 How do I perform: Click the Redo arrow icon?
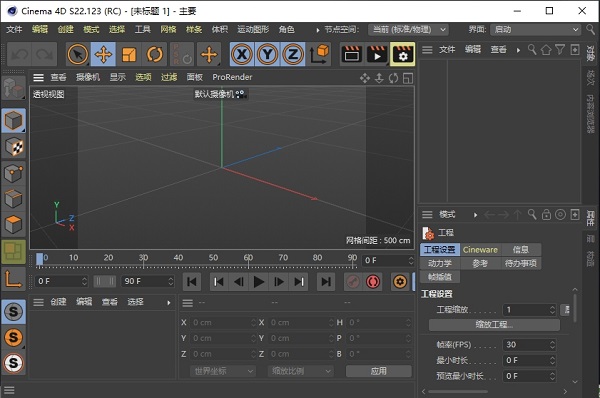click(44, 54)
